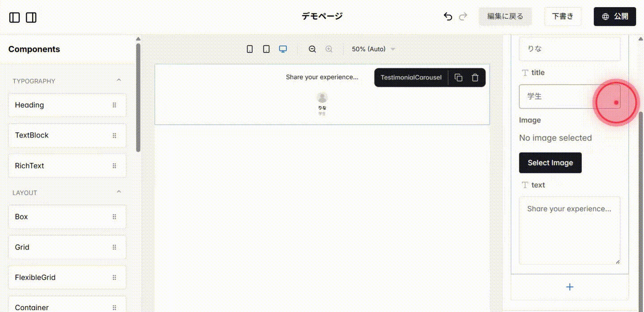
Task: Collapse the LAYOUT section
Action: 119,191
